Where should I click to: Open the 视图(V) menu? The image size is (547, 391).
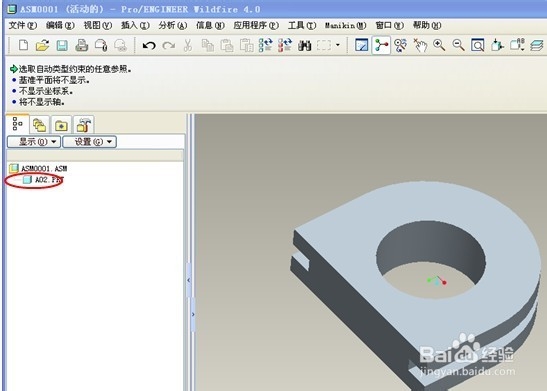pyautogui.click(x=98, y=25)
